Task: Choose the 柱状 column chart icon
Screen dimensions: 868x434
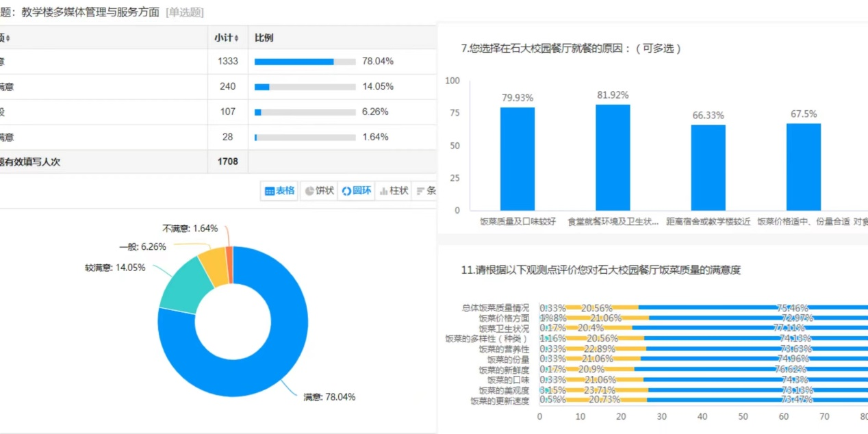Action: pyautogui.click(x=394, y=191)
